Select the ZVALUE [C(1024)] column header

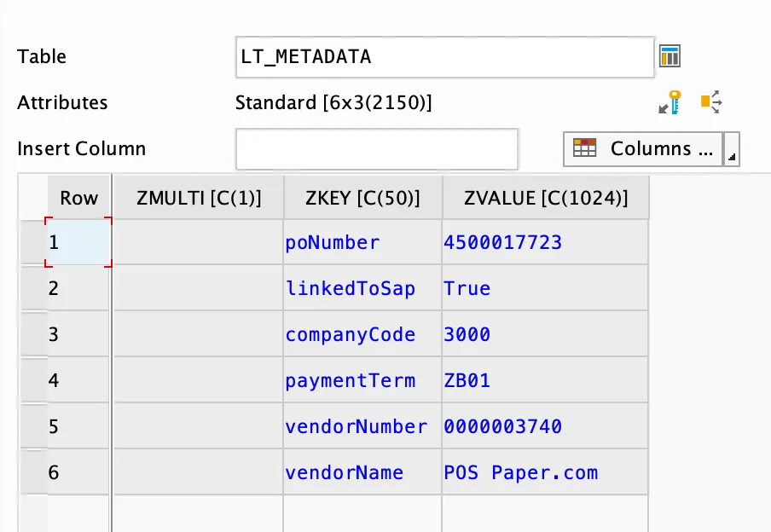point(546,198)
